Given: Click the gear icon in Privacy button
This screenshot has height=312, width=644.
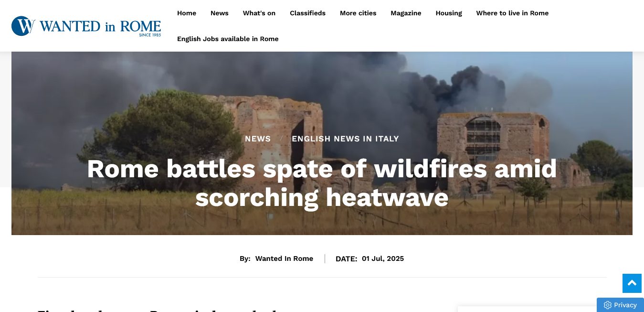Looking at the screenshot, I should point(607,305).
